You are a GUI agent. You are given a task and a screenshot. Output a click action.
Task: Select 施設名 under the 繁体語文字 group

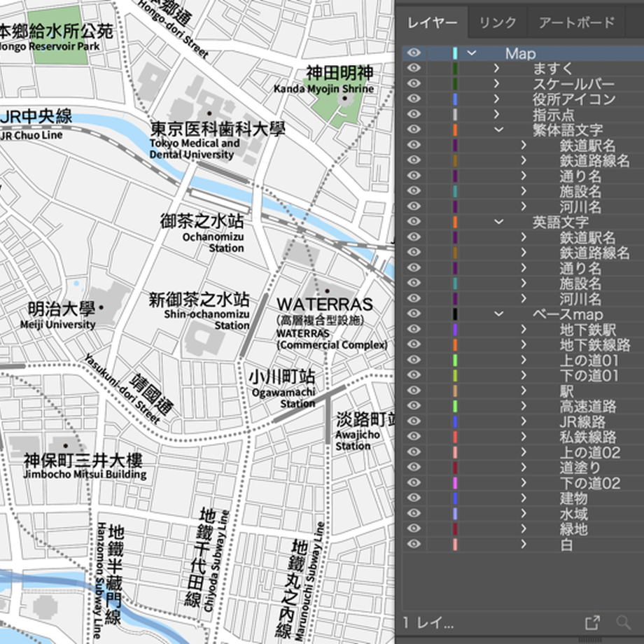[580, 191]
